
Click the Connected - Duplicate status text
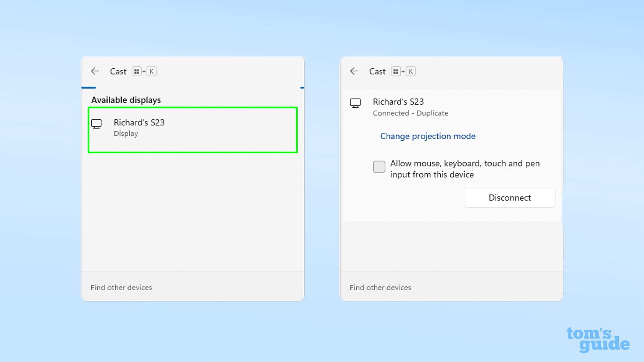coord(410,113)
